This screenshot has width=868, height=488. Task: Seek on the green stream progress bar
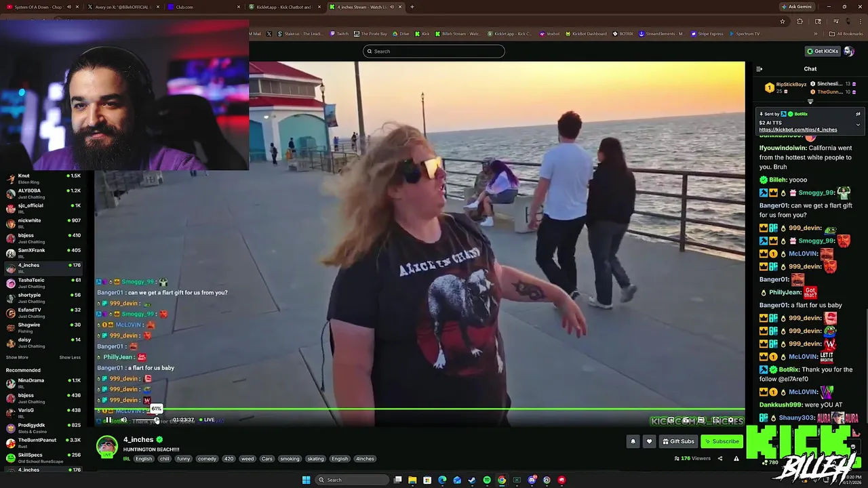pyautogui.click(x=420, y=409)
